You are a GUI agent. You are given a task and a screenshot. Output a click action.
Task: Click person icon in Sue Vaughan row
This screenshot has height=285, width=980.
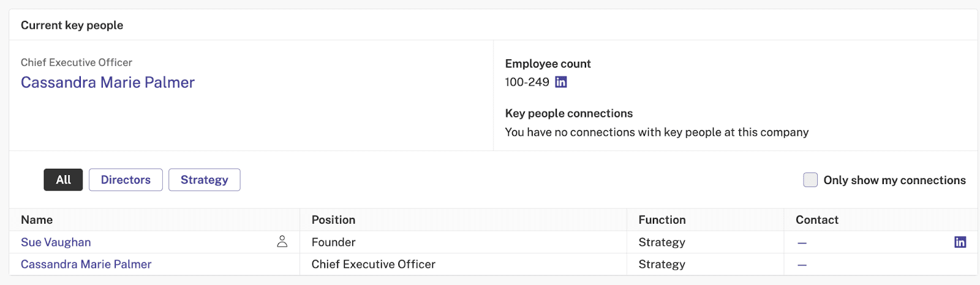coord(282,242)
